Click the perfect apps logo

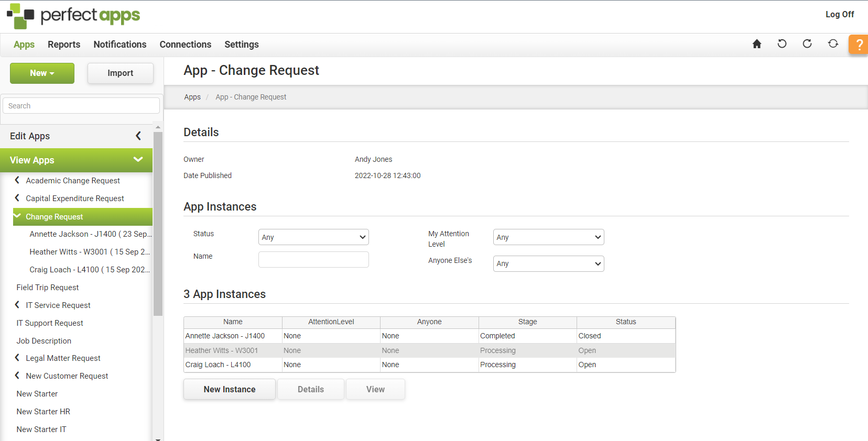point(73,16)
